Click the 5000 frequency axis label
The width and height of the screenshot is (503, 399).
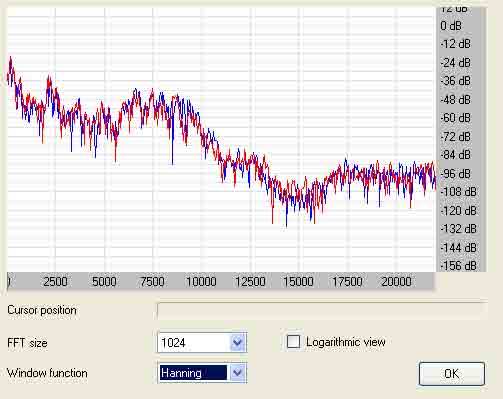coord(104,282)
